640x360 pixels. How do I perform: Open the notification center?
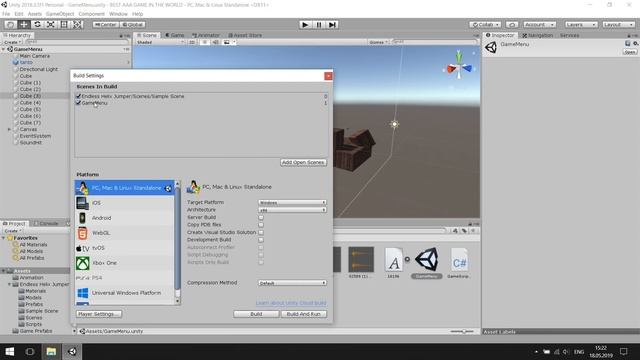tap(623, 351)
